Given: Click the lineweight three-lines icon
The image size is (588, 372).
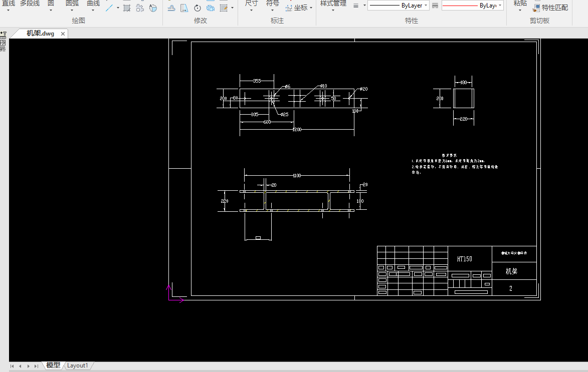Looking at the screenshot, I should coord(356,6).
